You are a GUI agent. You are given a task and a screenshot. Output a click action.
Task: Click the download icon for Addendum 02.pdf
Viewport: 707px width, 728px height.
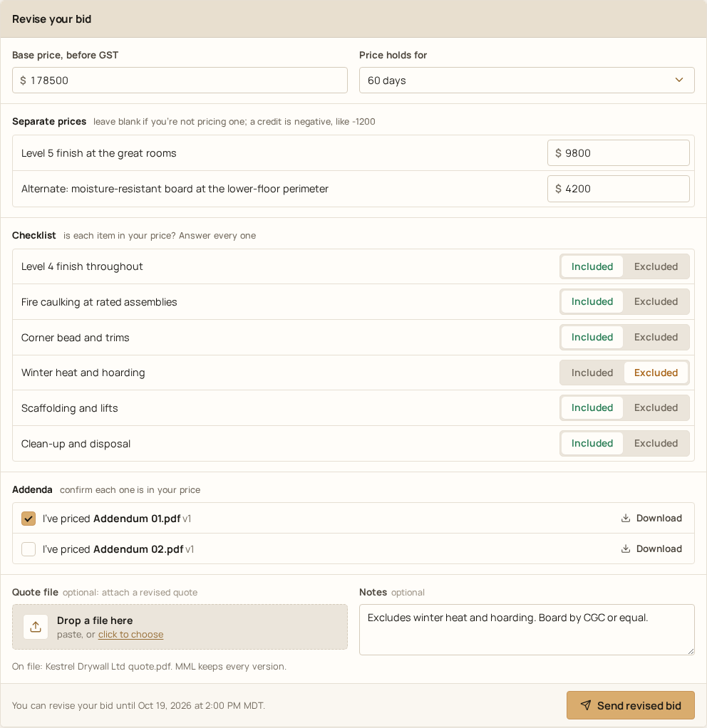tap(626, 548)
